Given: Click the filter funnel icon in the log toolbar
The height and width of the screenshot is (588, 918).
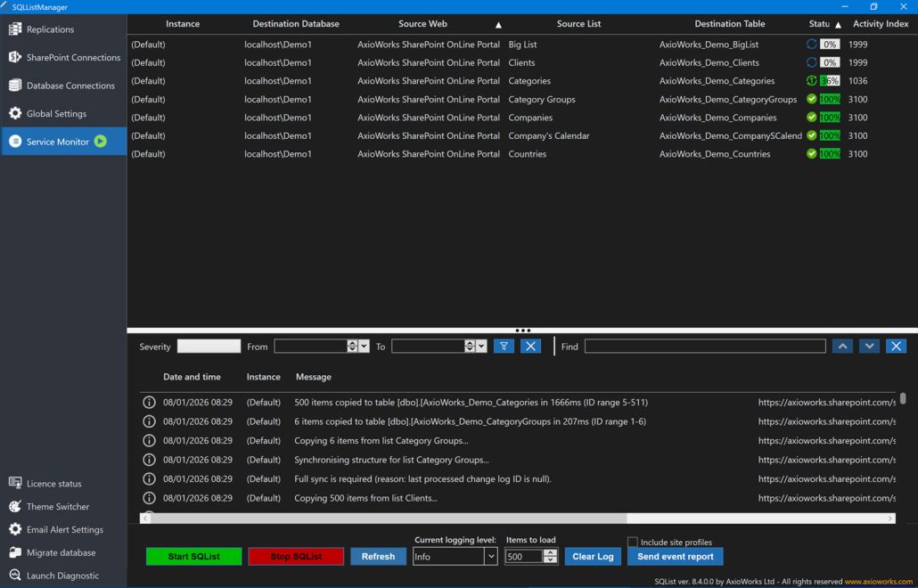Looking at the screenshot, I should click(x=504, y=347).
